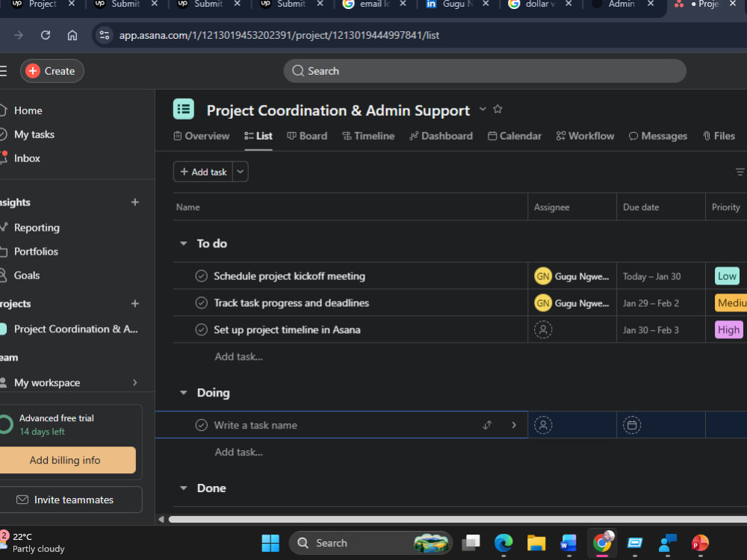Click the assignee icon in the new Doing task row
This screenshot has width=747, height=560.
click(542, 425)
